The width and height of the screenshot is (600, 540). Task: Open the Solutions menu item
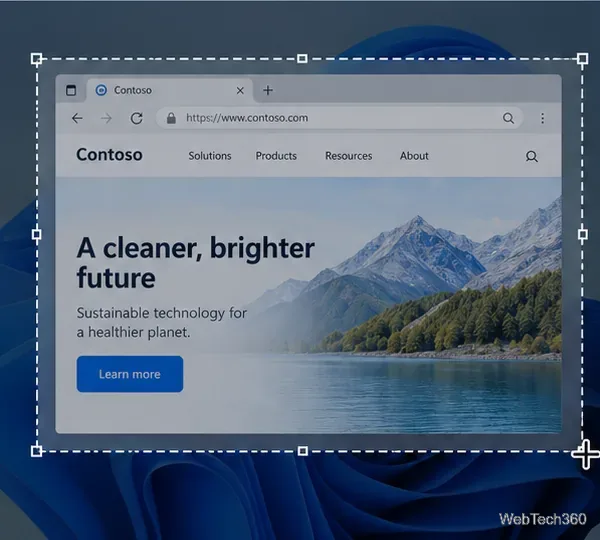[x=210, y=156]
